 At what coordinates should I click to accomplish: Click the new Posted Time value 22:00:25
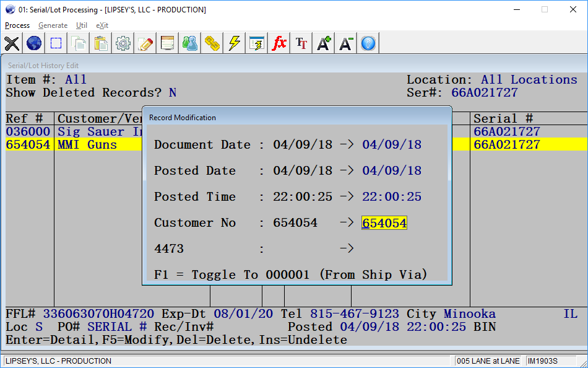tap(392, 196)
